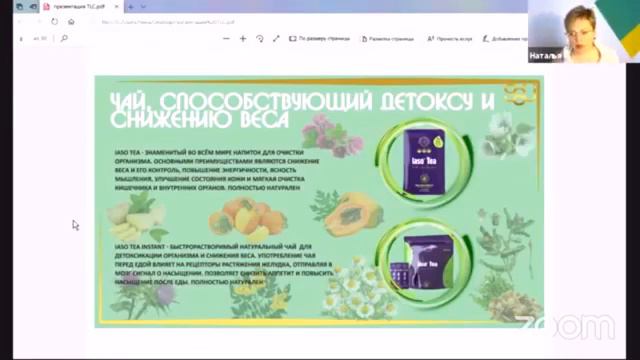Click the workspaces icon in tab strip
640x360 pixels.
coord(19,7)
